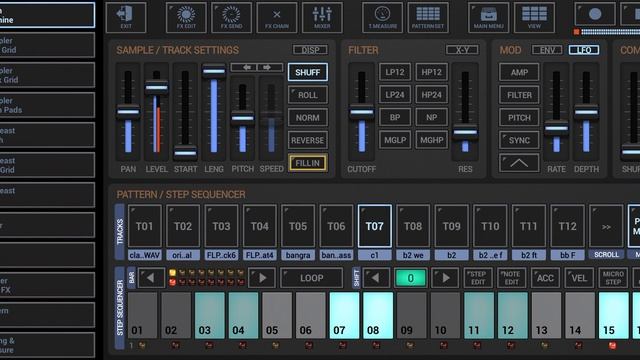640x360 pixels.
Task: Click the CUTOFF slider
Action: point(362,112)
